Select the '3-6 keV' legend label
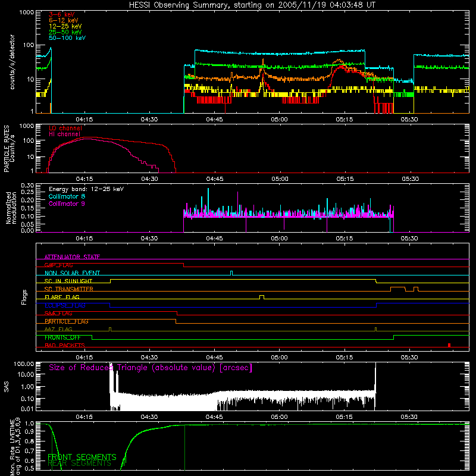This screenshot has width=476, height=476. click(62, 14)
